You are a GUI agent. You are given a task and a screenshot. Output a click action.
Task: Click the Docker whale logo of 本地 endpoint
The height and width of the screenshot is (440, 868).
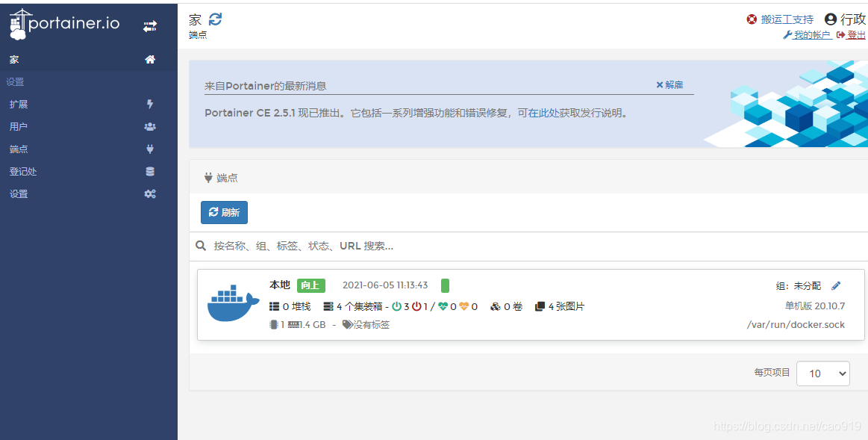click(233, 303)
